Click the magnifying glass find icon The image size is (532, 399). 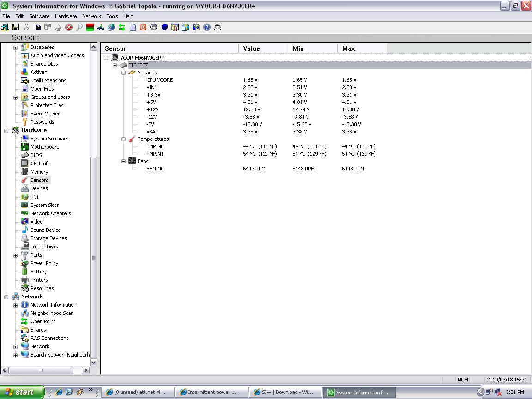pyautogui.click(x=79, y=27)
